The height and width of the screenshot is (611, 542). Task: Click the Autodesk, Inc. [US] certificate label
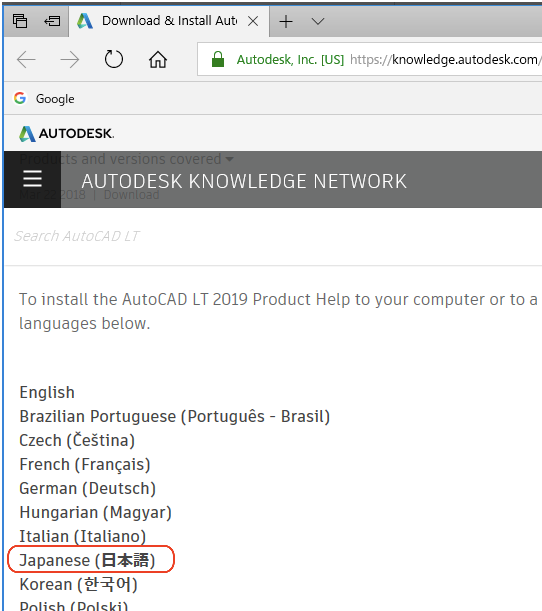point(290,60)
